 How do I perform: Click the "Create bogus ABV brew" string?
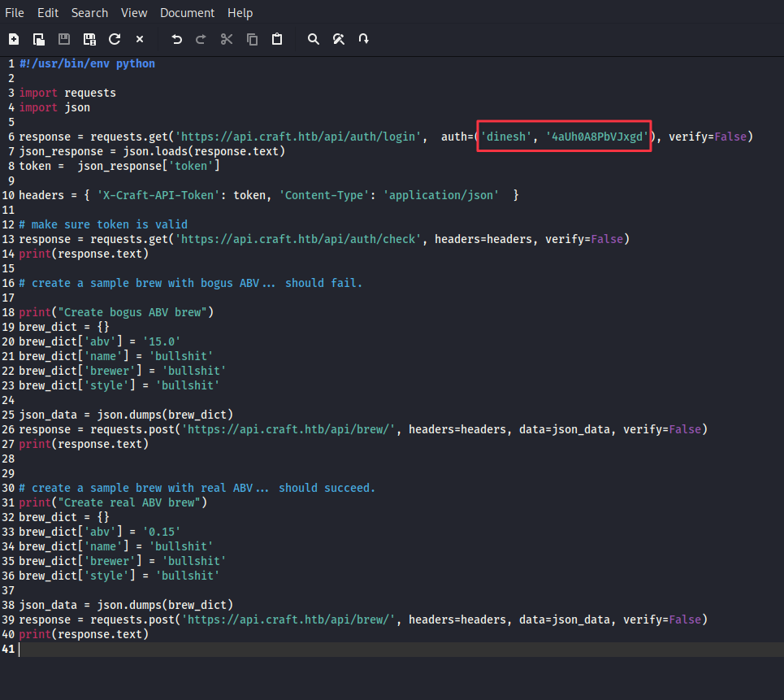point(132,313)
